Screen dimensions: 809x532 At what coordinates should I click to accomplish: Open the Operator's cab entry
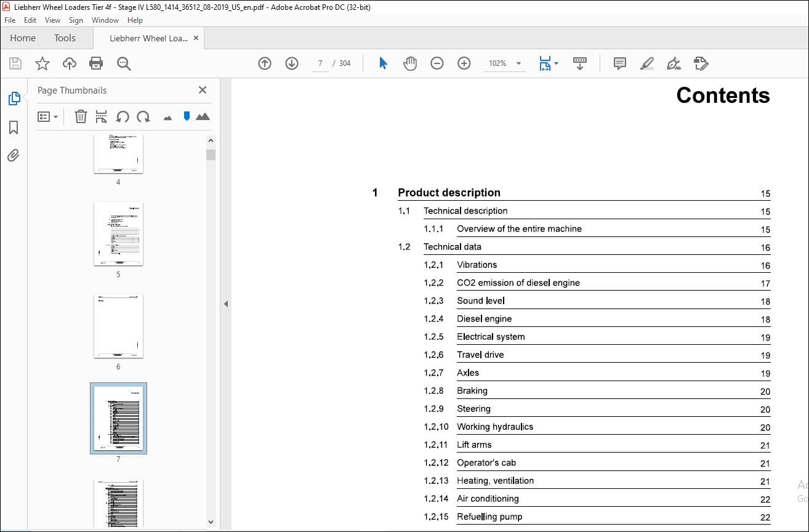486,462
